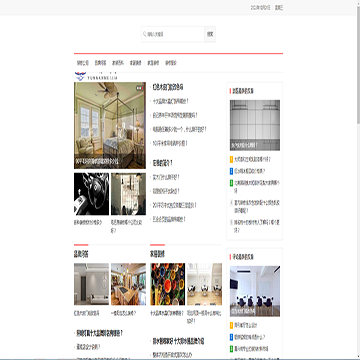Open the large canopy-bed bedroom banner image
The width and height of the screenshot is (360, 360).
(110, 125)
